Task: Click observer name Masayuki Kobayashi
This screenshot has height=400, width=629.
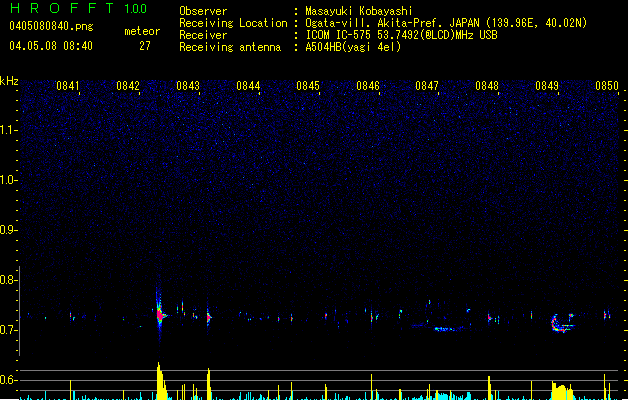Action: (359, 11)
